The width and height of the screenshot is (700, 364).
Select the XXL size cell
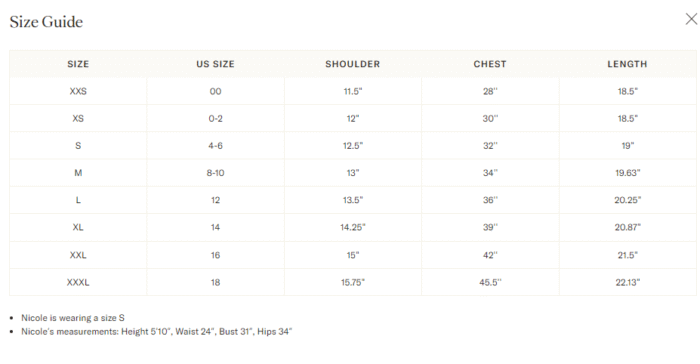point(78,255)
